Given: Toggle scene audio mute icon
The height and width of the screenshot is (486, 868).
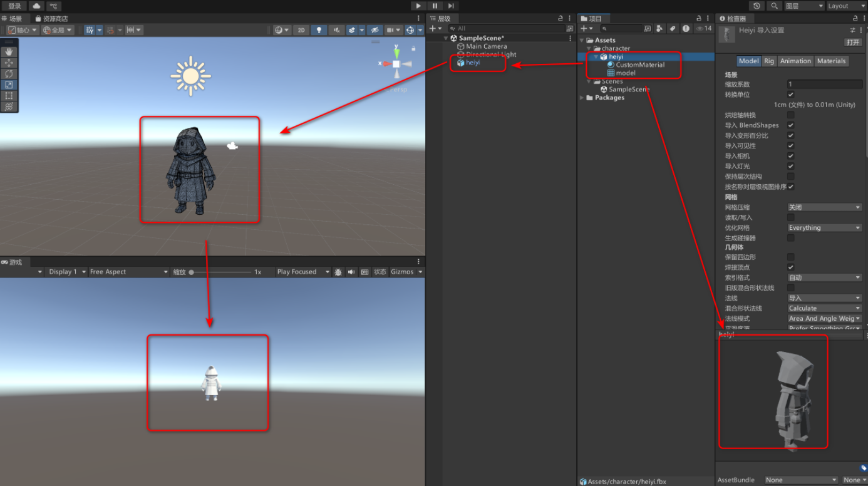Looking at the screenshot, I should point(336,30).
